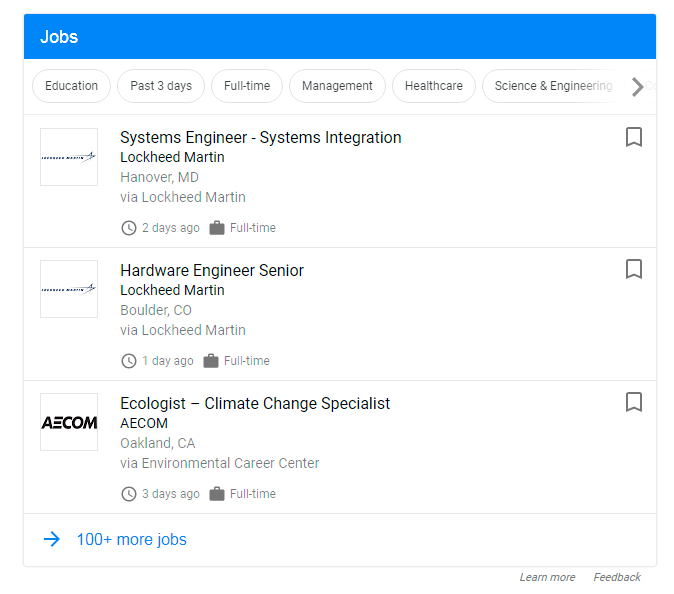The width and height of the screenshot is (674, 594).
Task: Click the 2 days ago text
Action: (x=171, y=228)
